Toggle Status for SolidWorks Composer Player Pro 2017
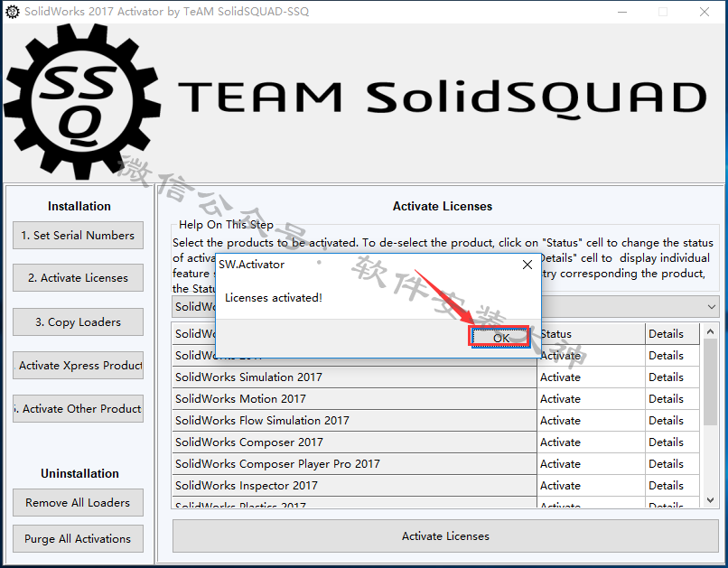 click(x=591, y=464)
